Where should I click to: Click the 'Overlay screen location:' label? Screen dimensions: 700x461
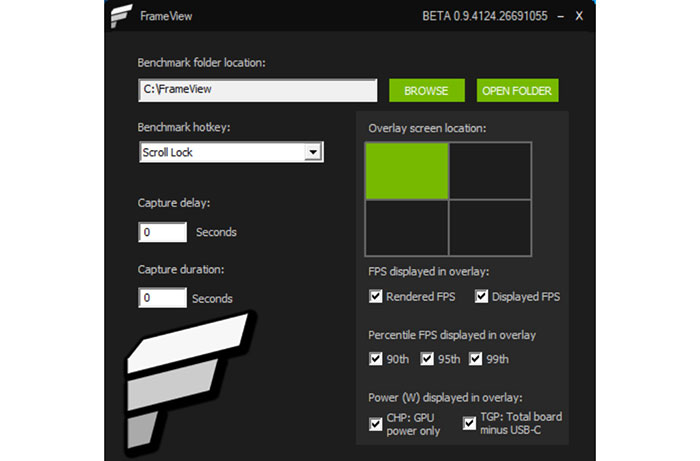point(427,129)
